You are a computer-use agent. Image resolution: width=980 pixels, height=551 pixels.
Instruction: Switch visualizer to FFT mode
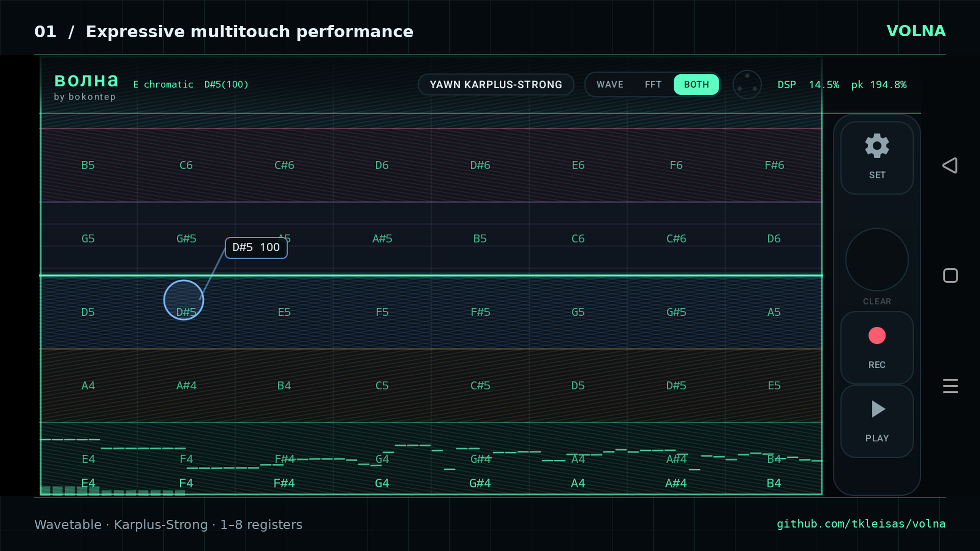(x=653, y=85)
